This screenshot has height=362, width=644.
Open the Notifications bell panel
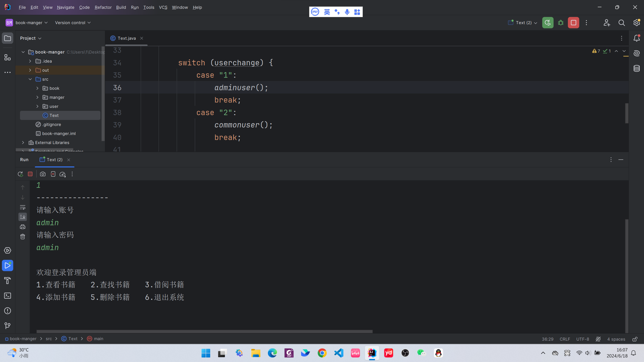click(x=636, y=38)
